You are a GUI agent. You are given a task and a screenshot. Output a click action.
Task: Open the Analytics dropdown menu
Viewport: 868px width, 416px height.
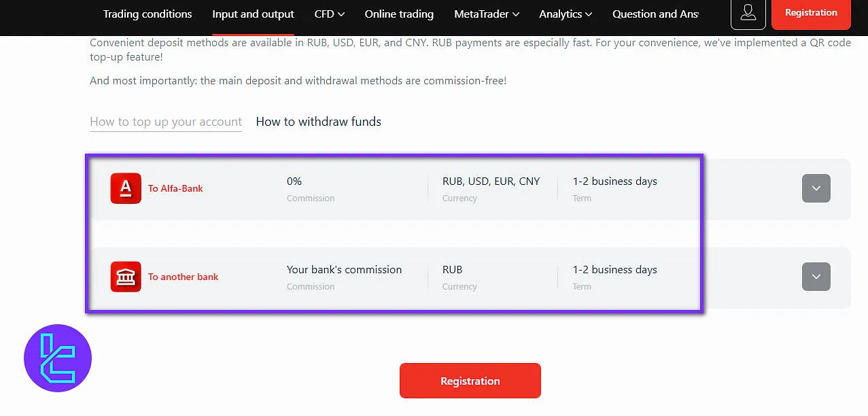pos(565,14)
